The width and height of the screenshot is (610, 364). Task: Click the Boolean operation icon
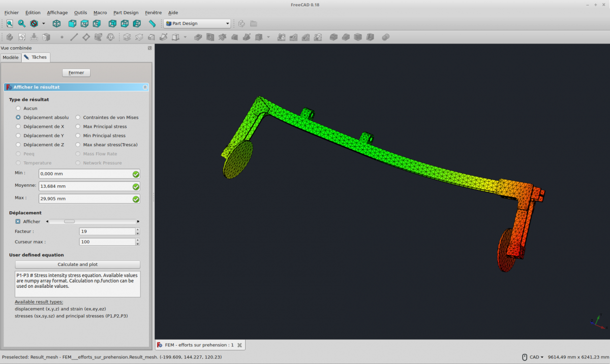click(386, 37)
